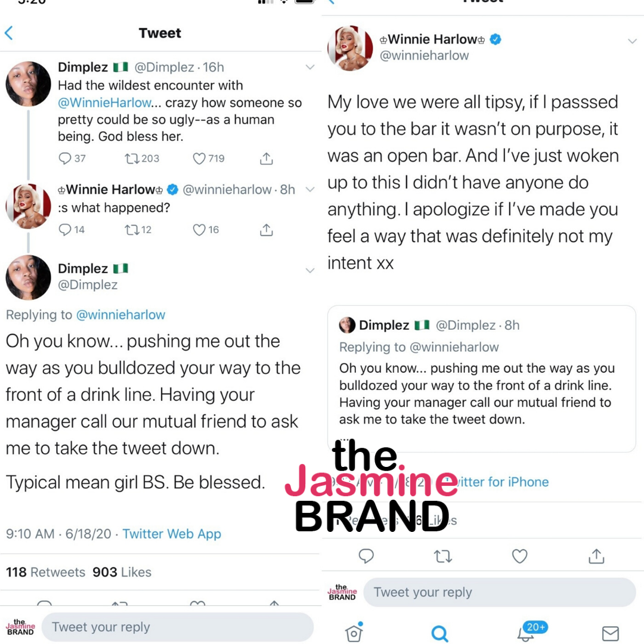Expand chevron menu on Winnie Harlow's main tweet

coord(632,41)
